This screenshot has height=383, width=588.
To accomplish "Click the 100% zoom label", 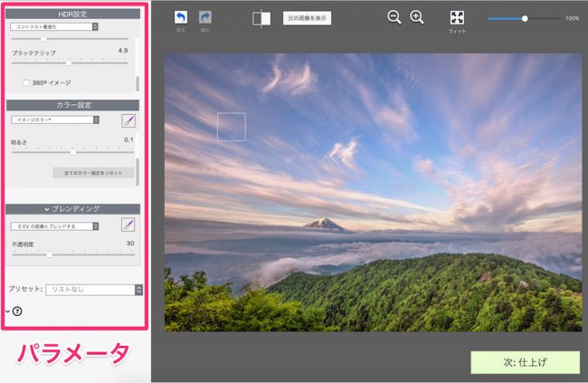I will coord(573,18).
